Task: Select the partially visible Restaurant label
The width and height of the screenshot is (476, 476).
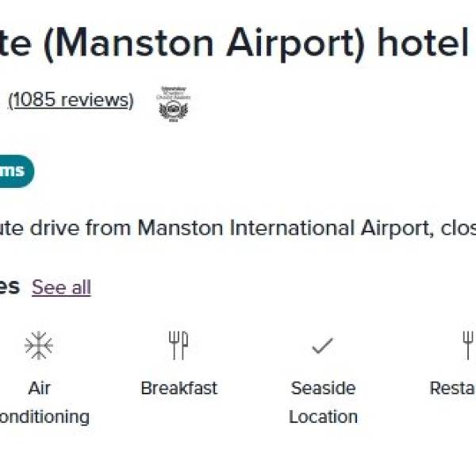Action: (452, 389)
